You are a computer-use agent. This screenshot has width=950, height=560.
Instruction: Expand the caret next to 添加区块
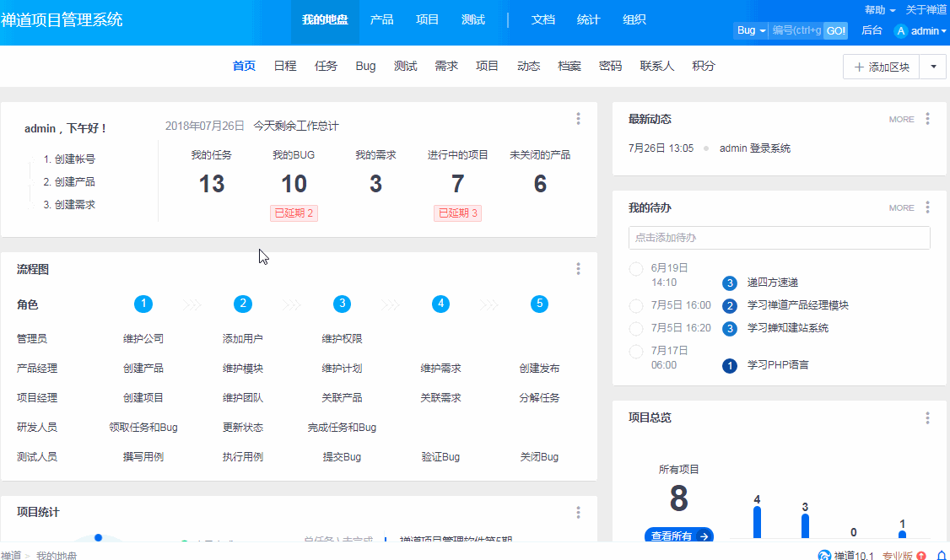933,67
